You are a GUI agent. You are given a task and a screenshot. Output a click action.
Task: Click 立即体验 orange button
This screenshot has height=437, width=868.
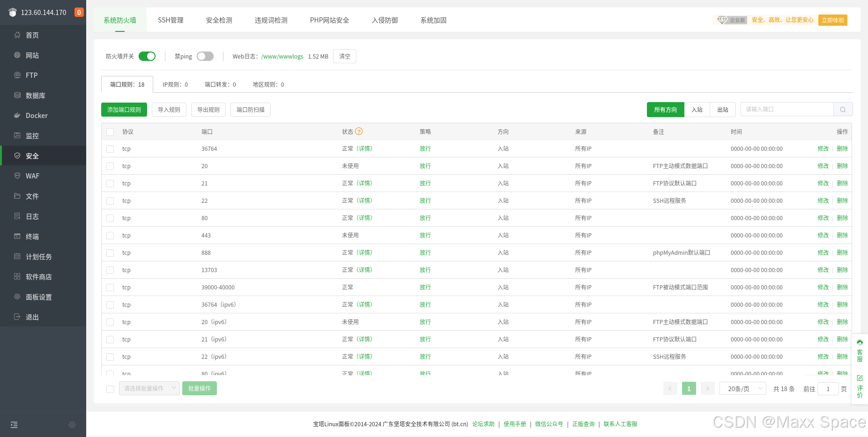833,20
